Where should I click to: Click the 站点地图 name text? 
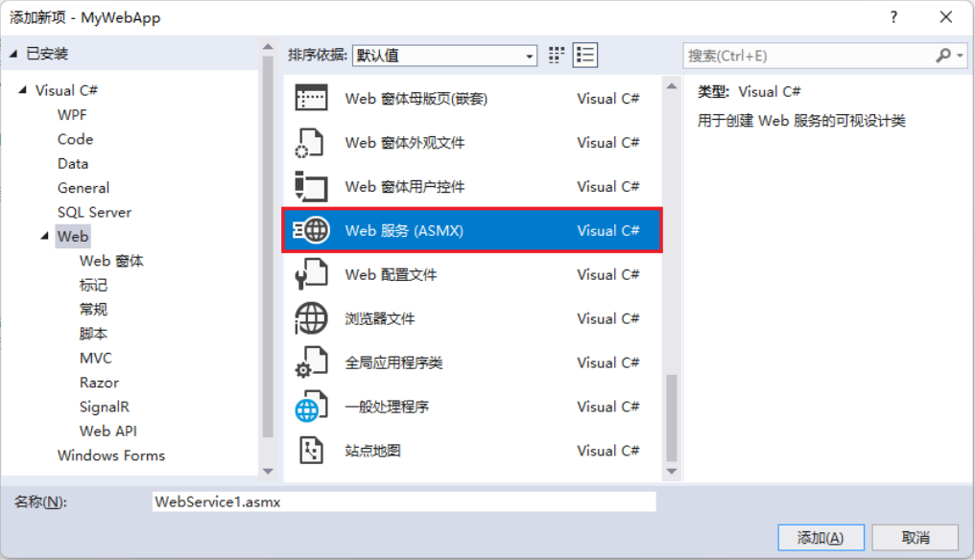tap(372, 451)
